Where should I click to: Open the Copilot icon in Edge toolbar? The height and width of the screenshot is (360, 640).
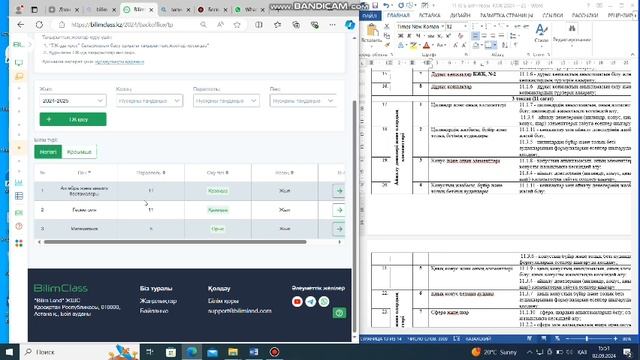[350, 25]
